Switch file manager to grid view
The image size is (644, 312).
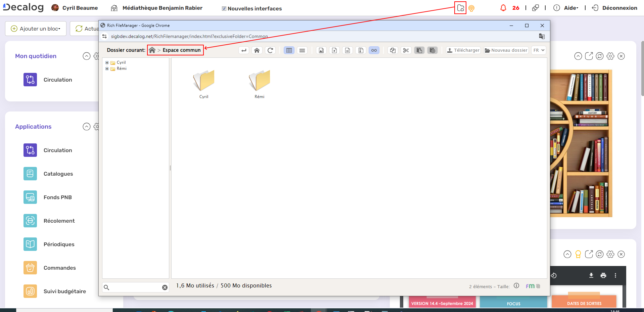coord(289,50)
